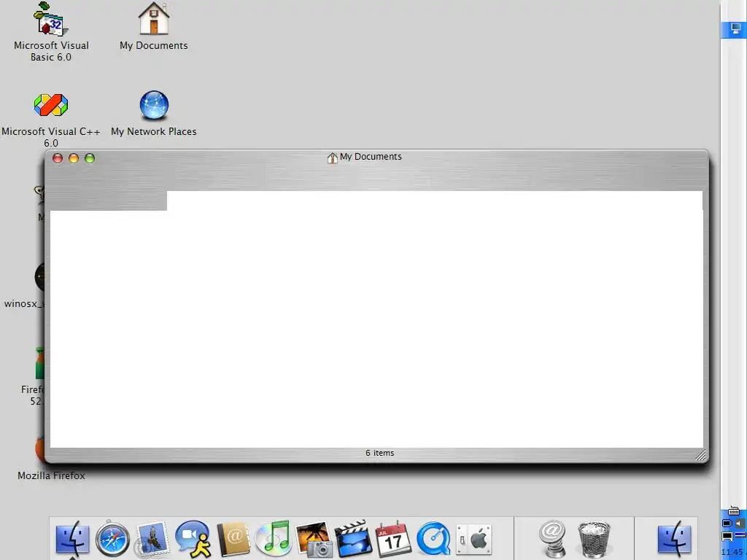Launch QuickTime Player icon in dock
Image resolution: width=747 pixels, height=560 pixels.
coord(433,539)
